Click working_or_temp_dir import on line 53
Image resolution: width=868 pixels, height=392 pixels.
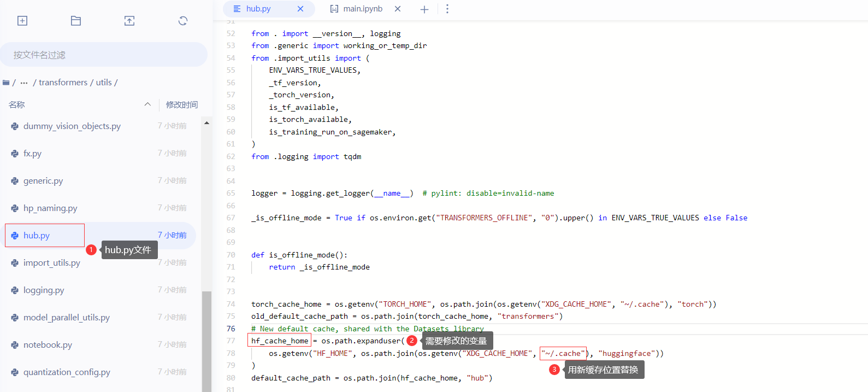point(385,45)
